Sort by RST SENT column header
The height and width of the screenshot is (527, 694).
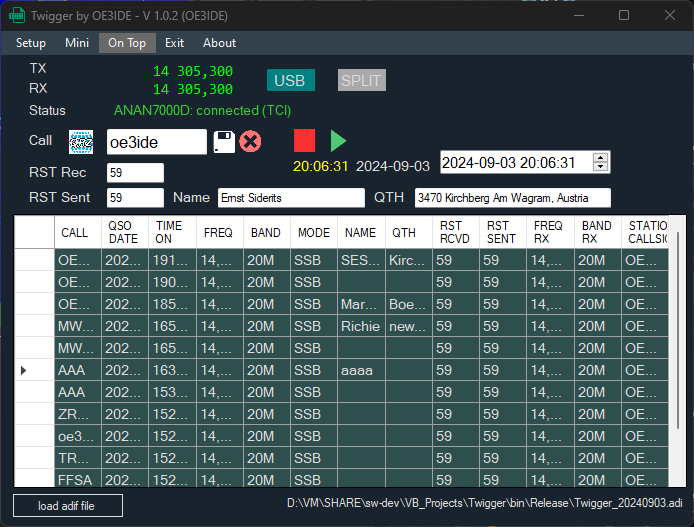(x=503, y=232)
